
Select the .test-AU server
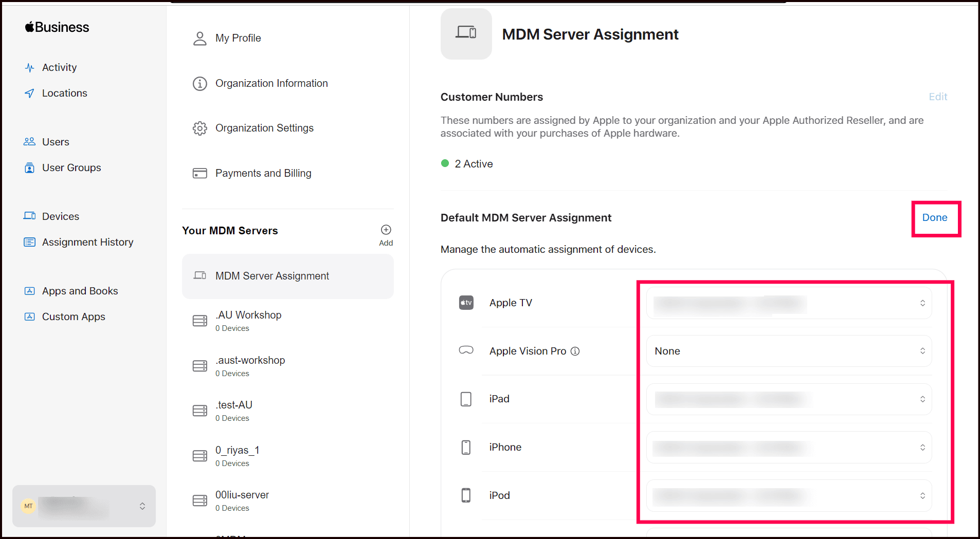coord(288,411)
